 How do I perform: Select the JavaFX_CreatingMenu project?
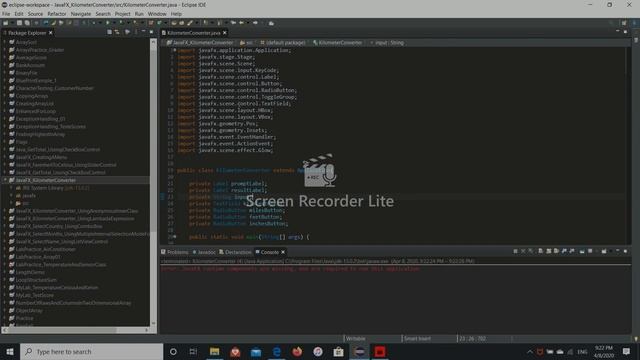click(x=41, y=157)
